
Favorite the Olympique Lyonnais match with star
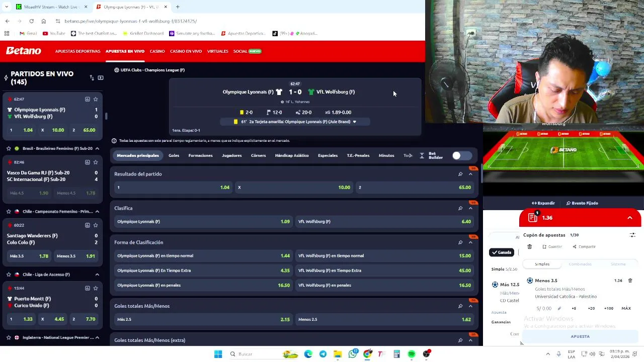click(x=96, y=99)
